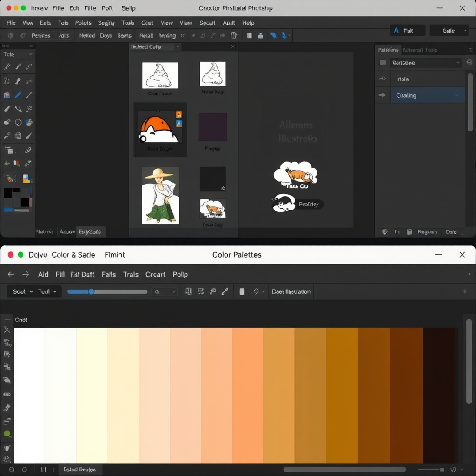Click the globe icon in right panel footer
This screenshot has width=476, height=476.
coord(384,232)
